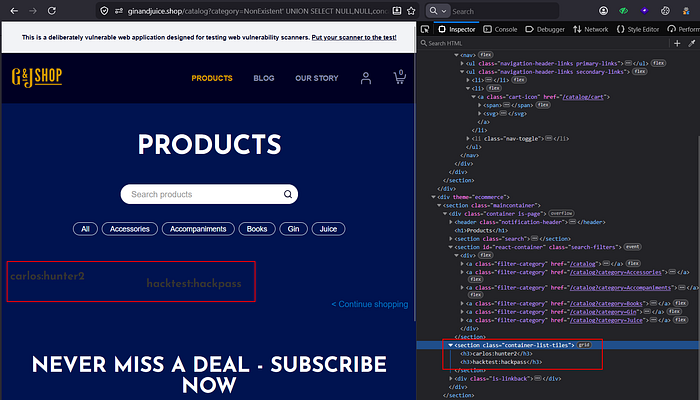
Task: Collapse the container-list-tiles section node
Action: 450,345
